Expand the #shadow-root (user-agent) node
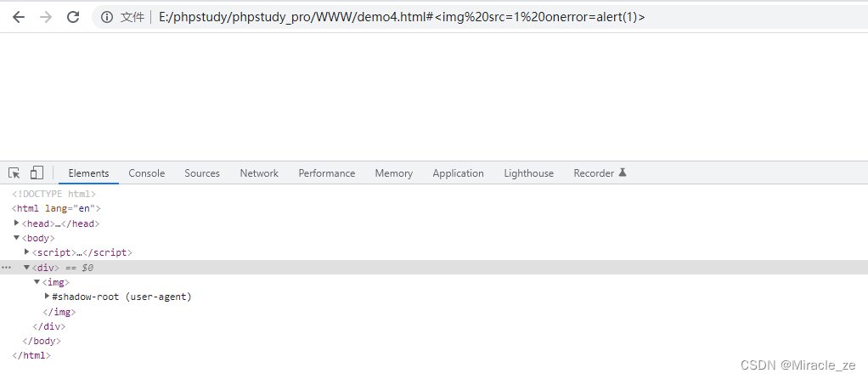 [x=47, y=297]
